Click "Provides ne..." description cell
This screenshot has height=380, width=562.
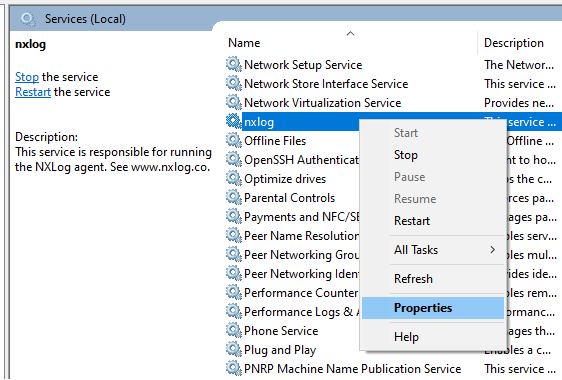pos(519,103)
